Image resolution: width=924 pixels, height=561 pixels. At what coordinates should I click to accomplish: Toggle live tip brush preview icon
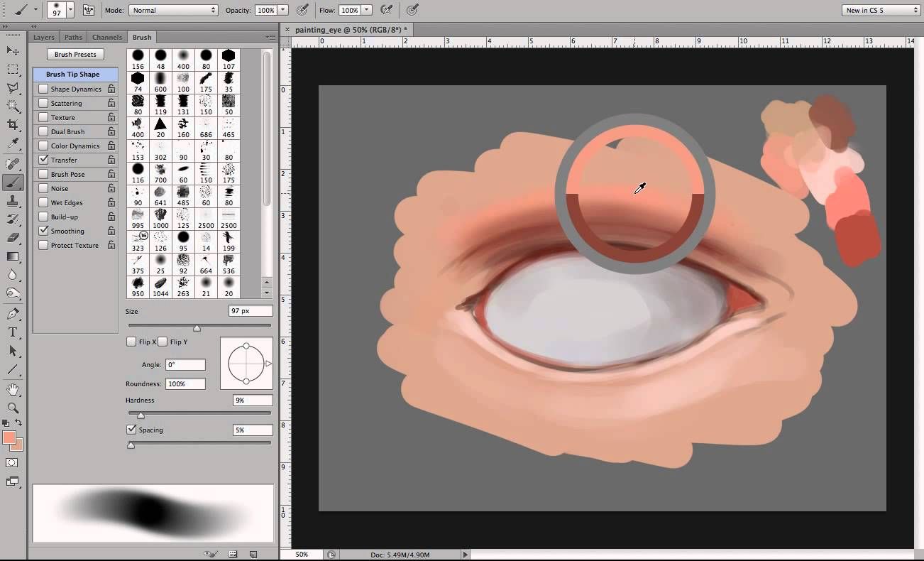(211, 554)
